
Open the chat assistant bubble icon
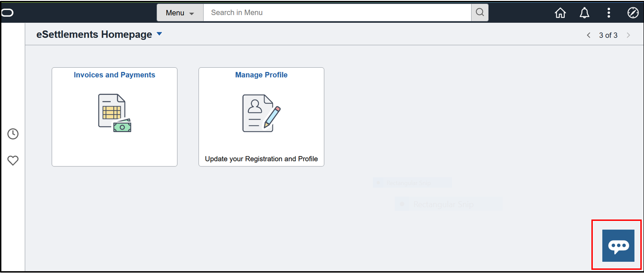coord(618,246)
